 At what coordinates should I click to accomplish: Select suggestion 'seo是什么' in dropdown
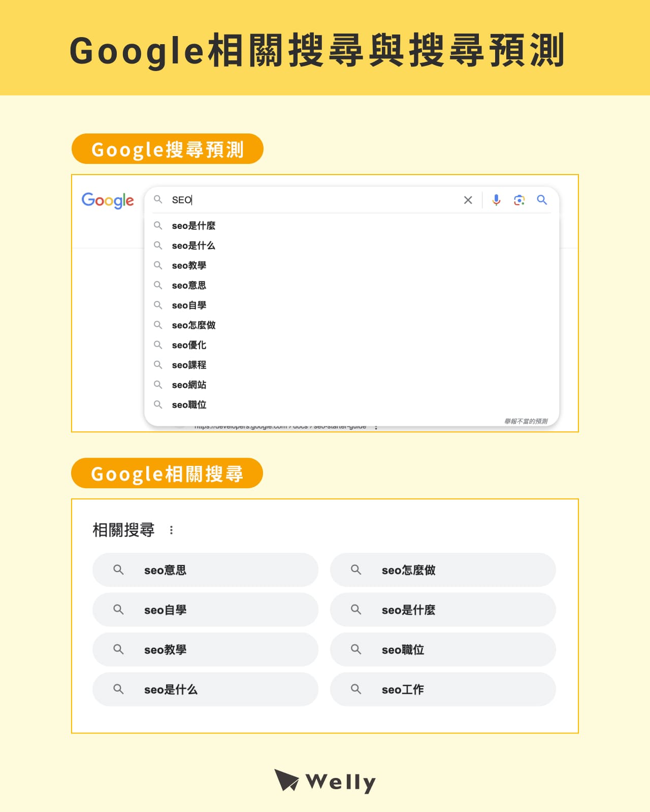(x=351, y=246)
